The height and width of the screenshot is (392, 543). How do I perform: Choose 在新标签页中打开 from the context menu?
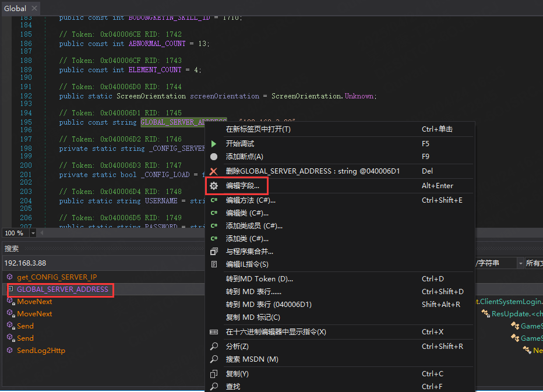click(258, 129)
